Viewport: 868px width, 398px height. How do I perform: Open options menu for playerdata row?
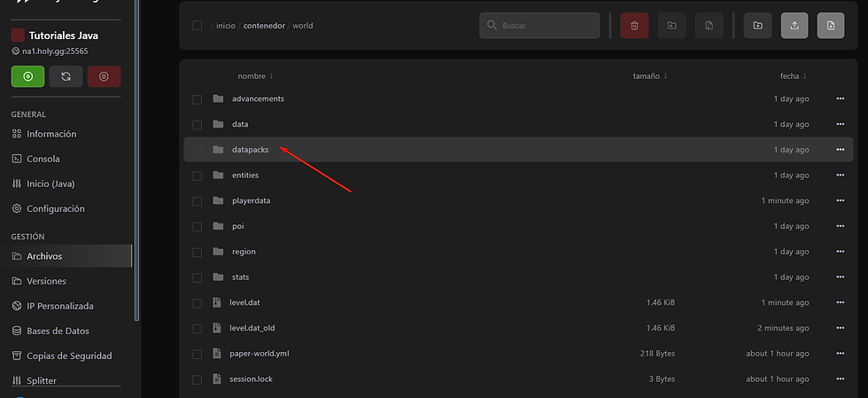(x=841, y=200)
